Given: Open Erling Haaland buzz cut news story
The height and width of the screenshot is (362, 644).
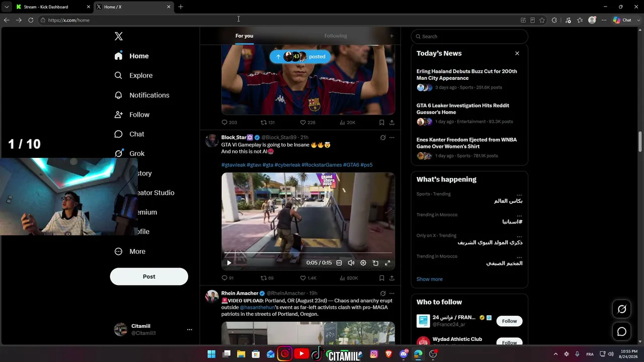Looking at the screenshot, I should pos(467,74).
